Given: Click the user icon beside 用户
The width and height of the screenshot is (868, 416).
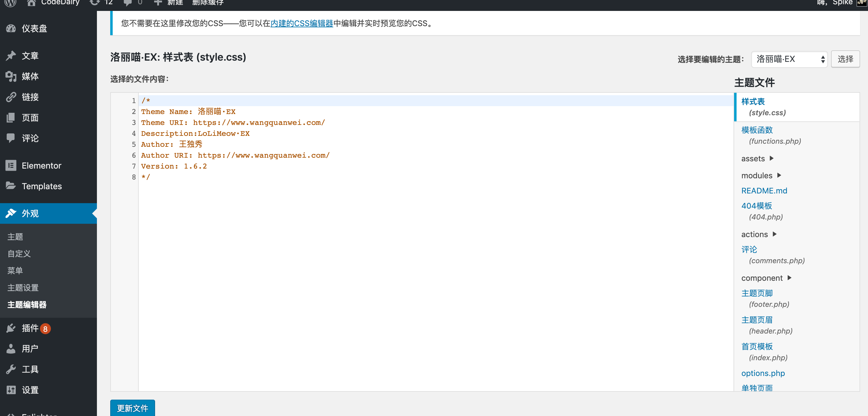Looking at the screenshot, I should tap(11, 349).
